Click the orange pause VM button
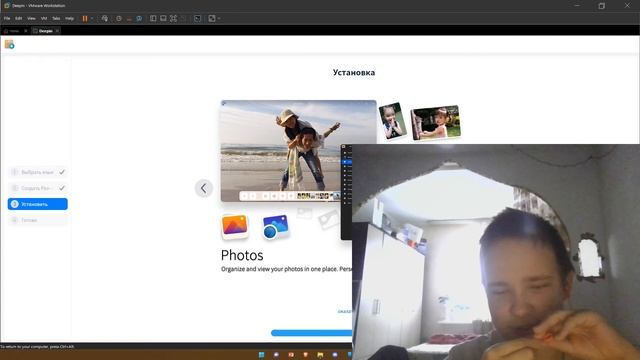This screenshot has height=360, width=640. (x=85, y=18)
